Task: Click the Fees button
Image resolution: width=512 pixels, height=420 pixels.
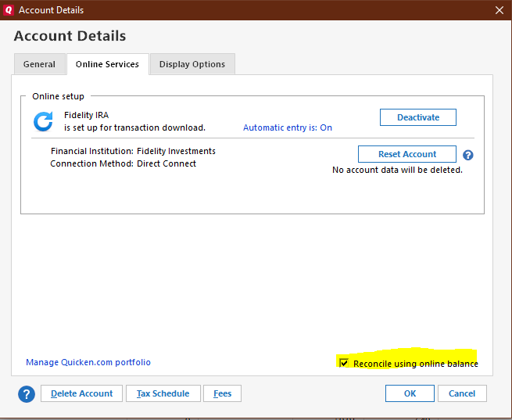Action: pyautogui.click(x=222, y=393)
